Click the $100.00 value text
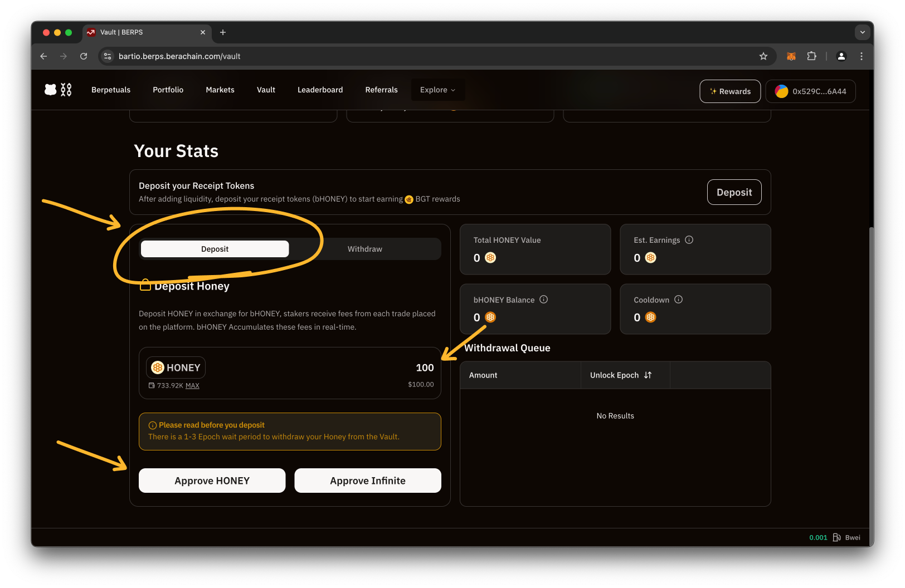The width and height of the screenshot is (905, 588). pos(421,384)
